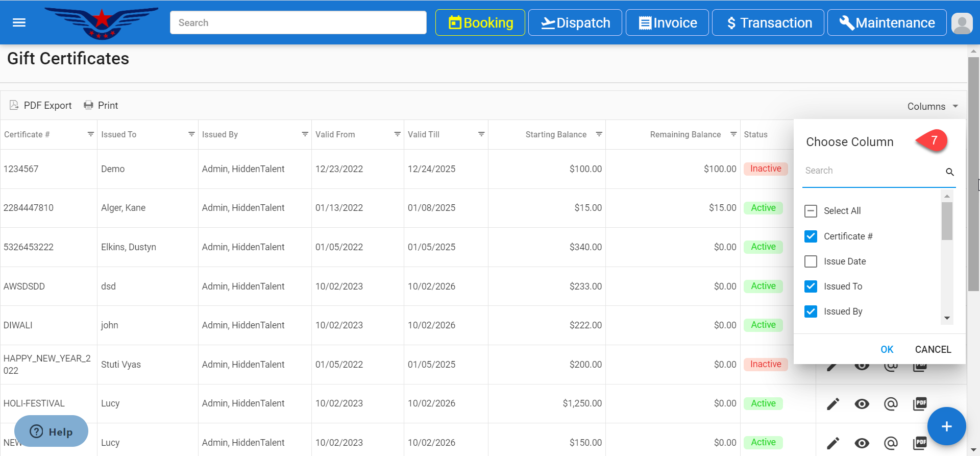Screen dimensions: 980x456
Task: View HOLI-FESTIVAL certificate using eye icon
Action: click(862, 404)
